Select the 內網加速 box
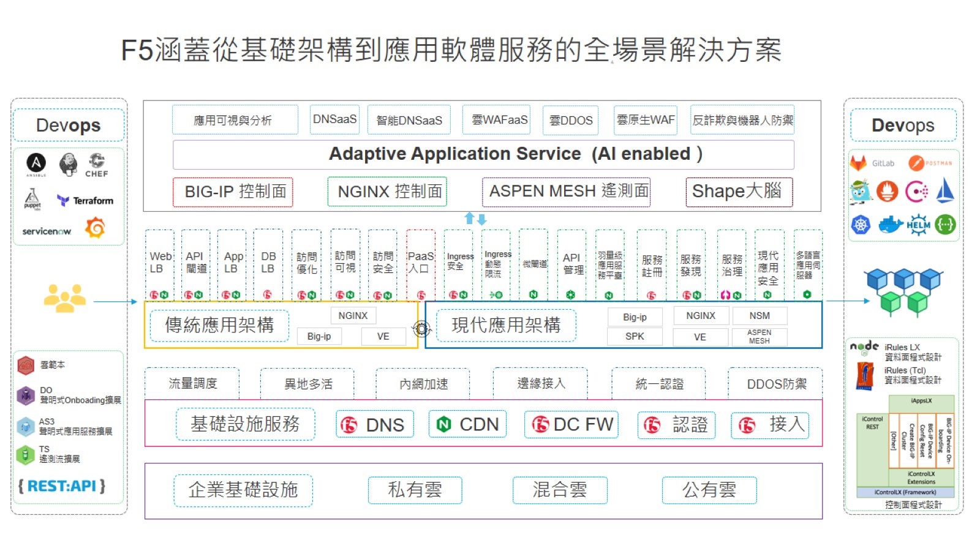 point(423,384)
